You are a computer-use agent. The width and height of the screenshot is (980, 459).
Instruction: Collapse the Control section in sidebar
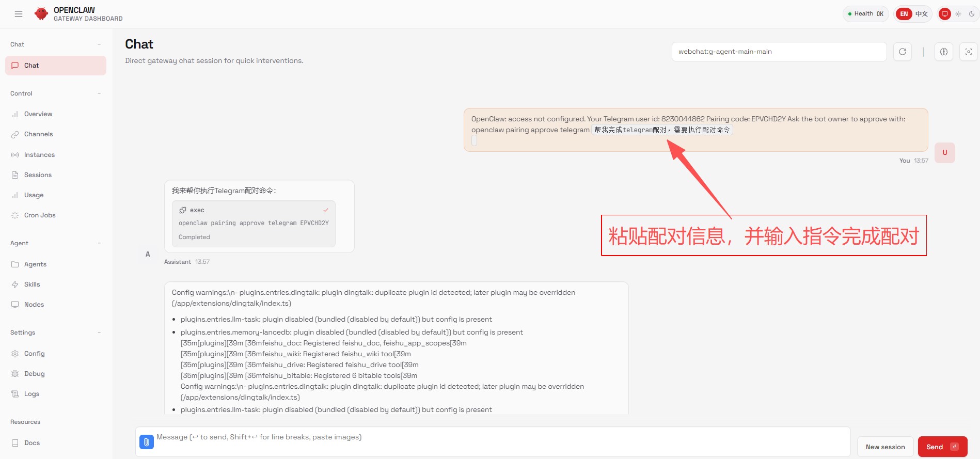pos(99,93)
